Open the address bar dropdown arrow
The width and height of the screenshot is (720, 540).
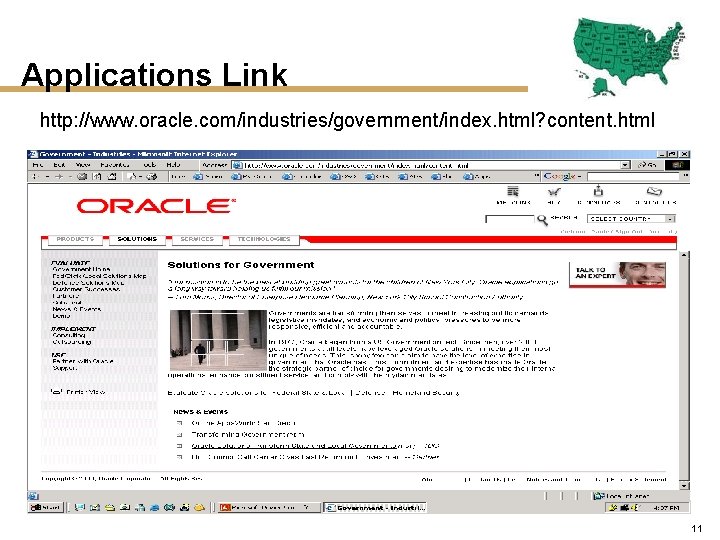click(x=625, y=165)
